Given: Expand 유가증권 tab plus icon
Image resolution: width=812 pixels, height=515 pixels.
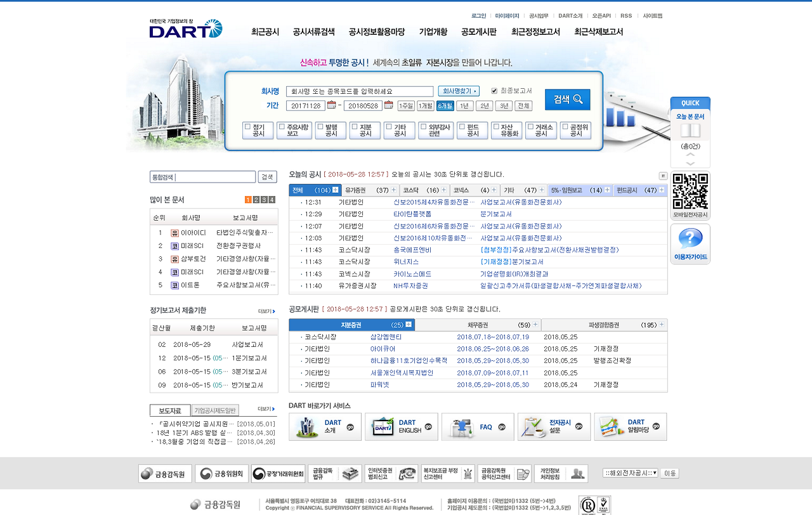Looking at the screenshot, I should click(393, 190).
